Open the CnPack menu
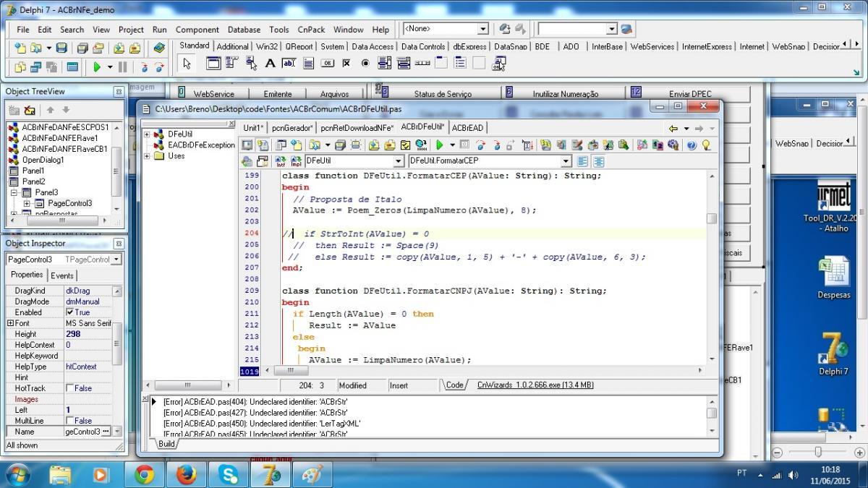 311,30
